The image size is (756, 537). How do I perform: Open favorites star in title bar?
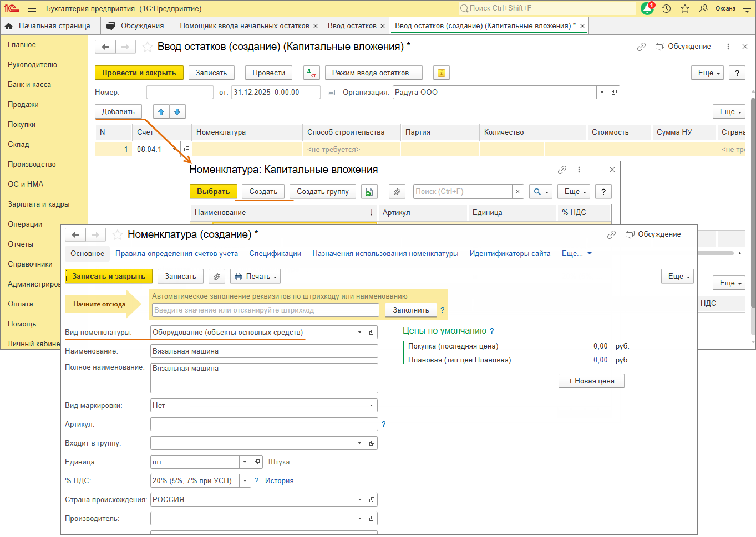coord(685,8)
